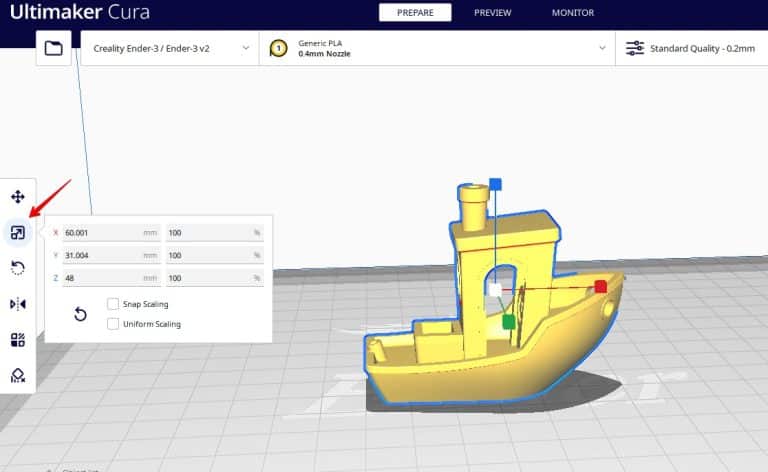Click the reset scale arrow icon

(x=80, y=314)
